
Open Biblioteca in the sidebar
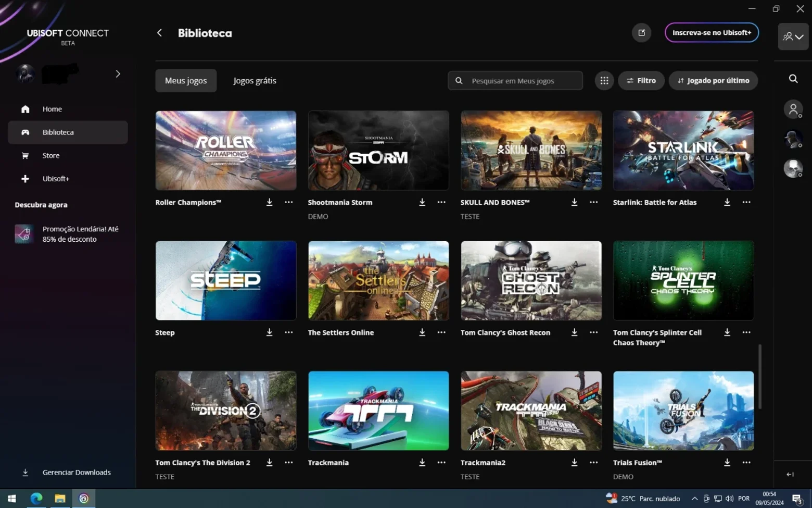[x=68, y=132]
